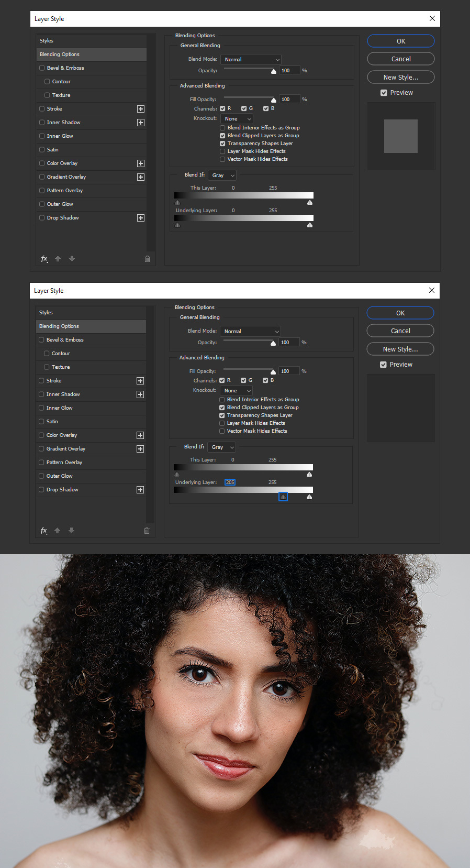Click Cancel in upper Layer Style dialog
This screenshot has height=868, width=470.
(401, 59)
